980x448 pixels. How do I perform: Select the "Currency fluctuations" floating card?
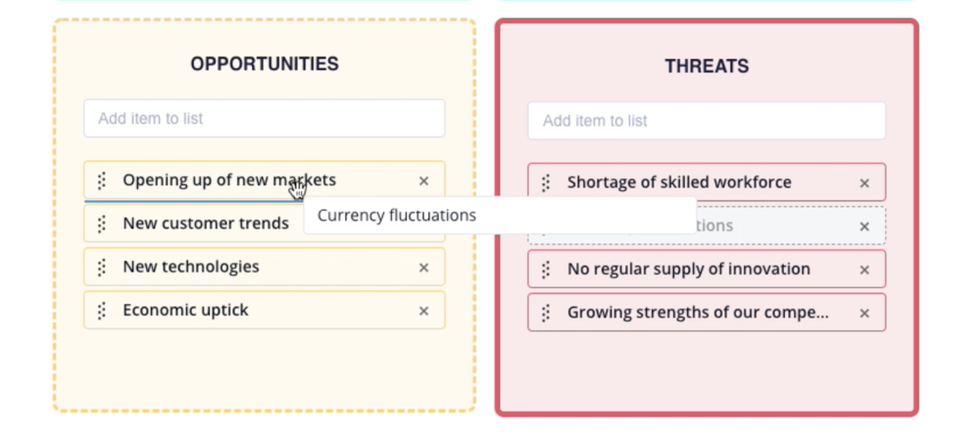397,215
